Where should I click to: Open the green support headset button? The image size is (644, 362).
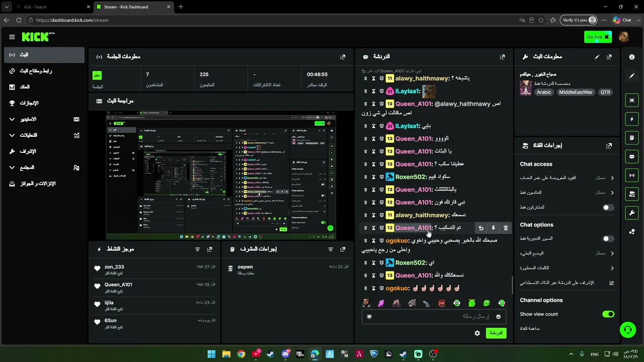point(627,330)
